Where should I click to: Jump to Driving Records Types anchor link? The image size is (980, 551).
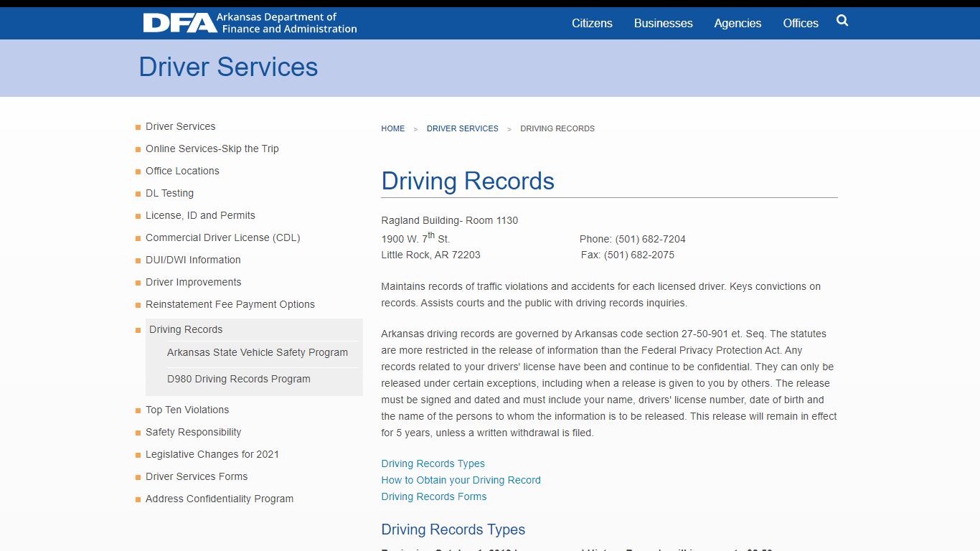pos(433,463)
